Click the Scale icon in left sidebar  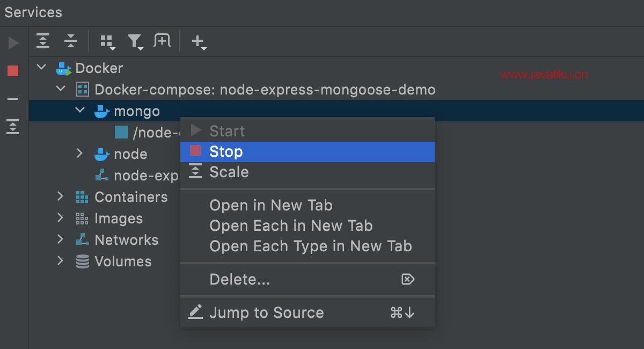pos(13,127)
